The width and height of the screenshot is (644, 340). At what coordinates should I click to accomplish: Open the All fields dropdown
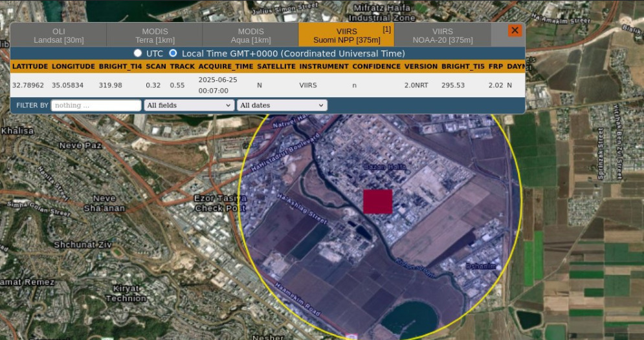(x=189, y=106)
